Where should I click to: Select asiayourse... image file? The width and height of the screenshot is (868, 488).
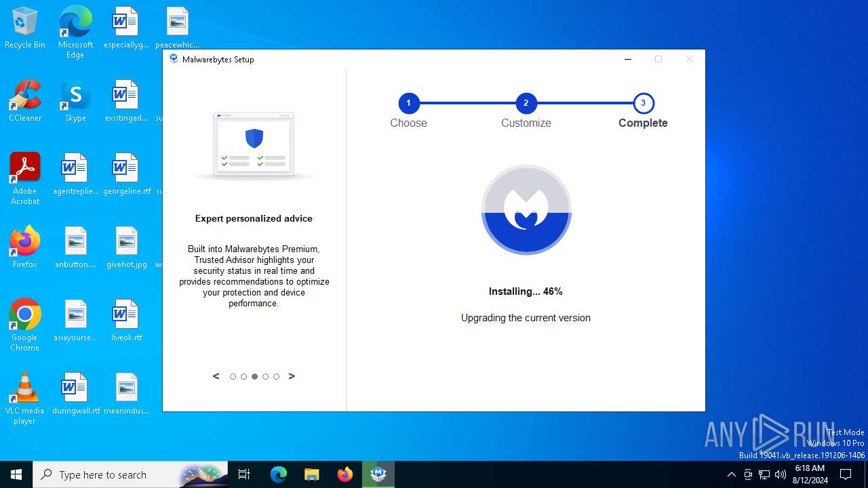[x=75, y=321]
